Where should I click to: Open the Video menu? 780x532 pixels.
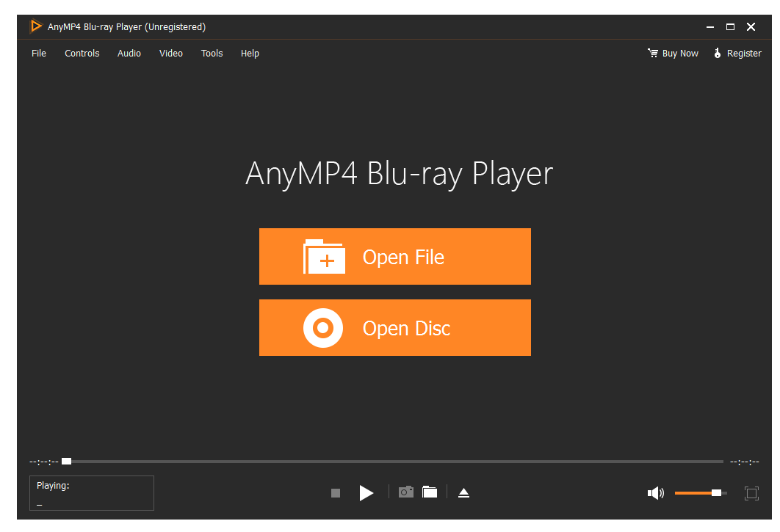click(171, 53)
